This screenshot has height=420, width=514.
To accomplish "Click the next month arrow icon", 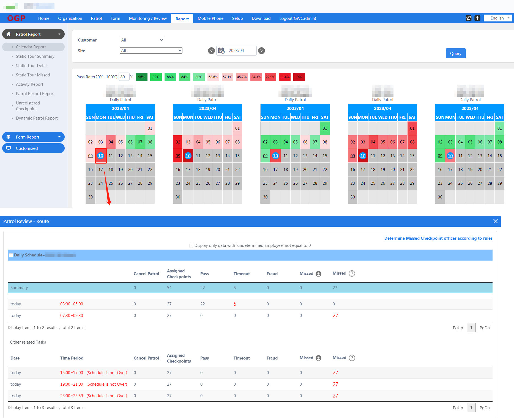I will pos(262,51).
